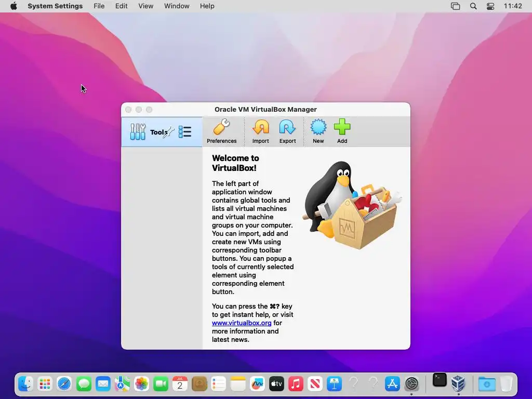Open Photos from the Dock
This screenshot has height=399, width=532.
141,384
